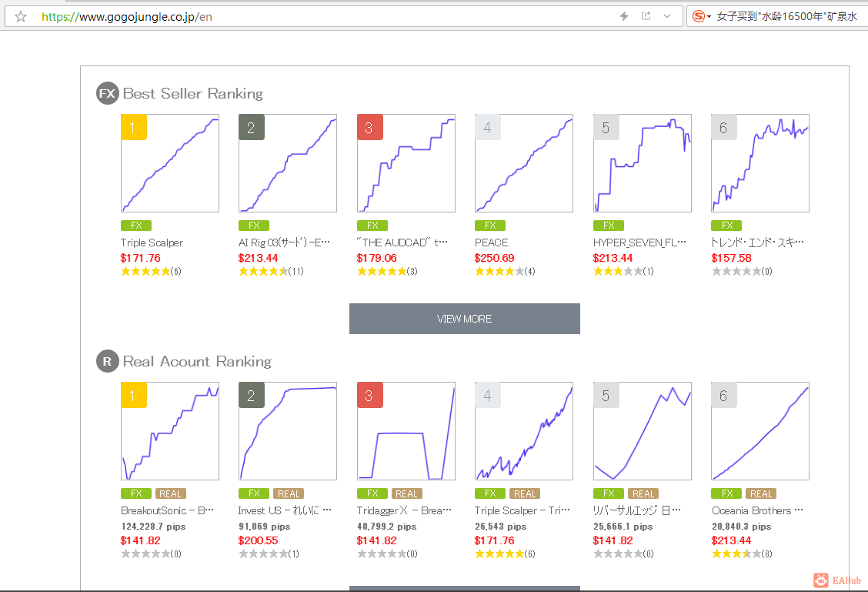
Task: Click the REAL tag under Invest US
Action: click(289, 493)
